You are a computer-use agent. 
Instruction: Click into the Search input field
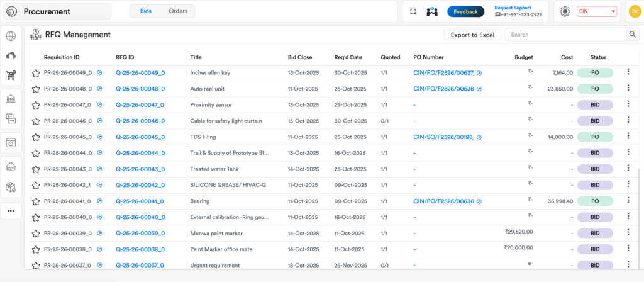pos(564,35)
